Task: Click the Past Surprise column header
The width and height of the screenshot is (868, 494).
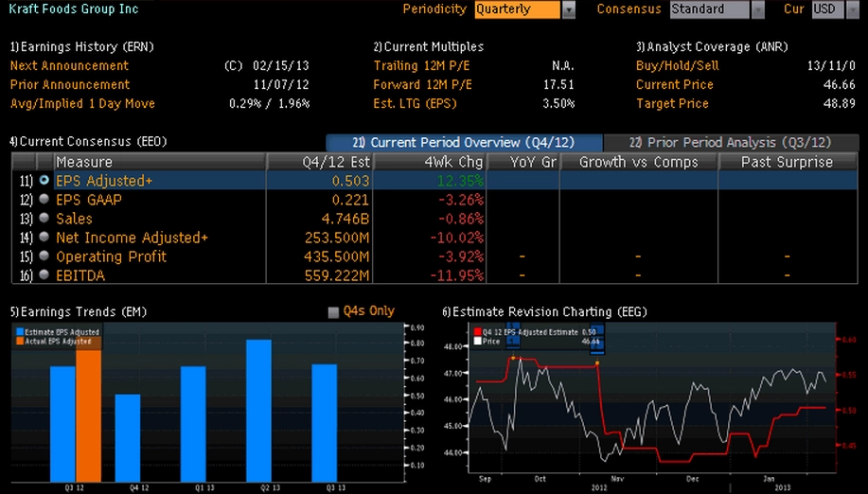Action: click(x=788, y=162)
